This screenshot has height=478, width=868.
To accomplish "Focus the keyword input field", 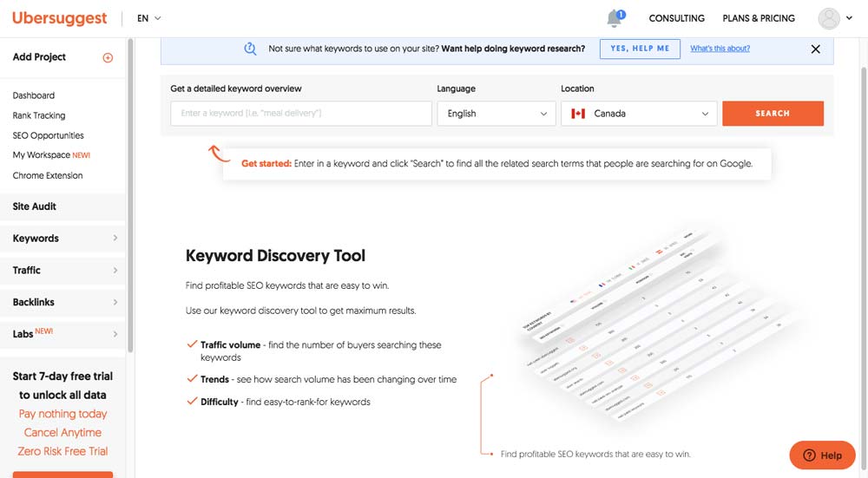I will pyautogui.click(x=301, y=114).
